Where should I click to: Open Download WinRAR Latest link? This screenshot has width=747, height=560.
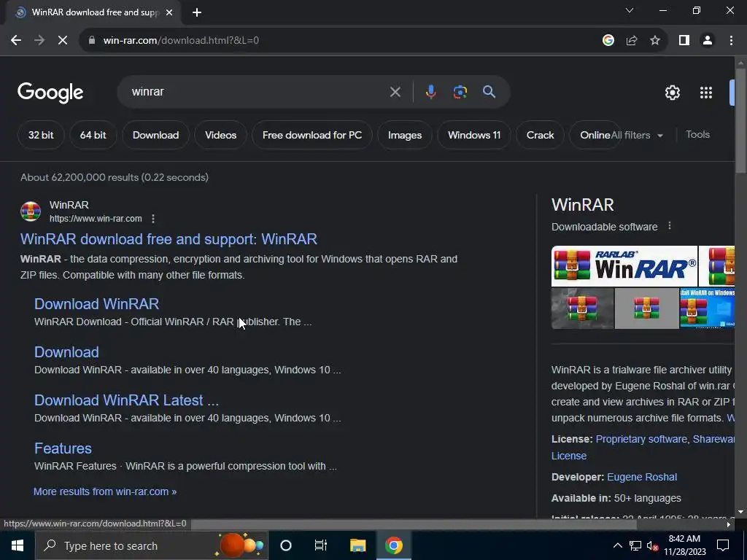pyautogui.click(x=127, y=400)
